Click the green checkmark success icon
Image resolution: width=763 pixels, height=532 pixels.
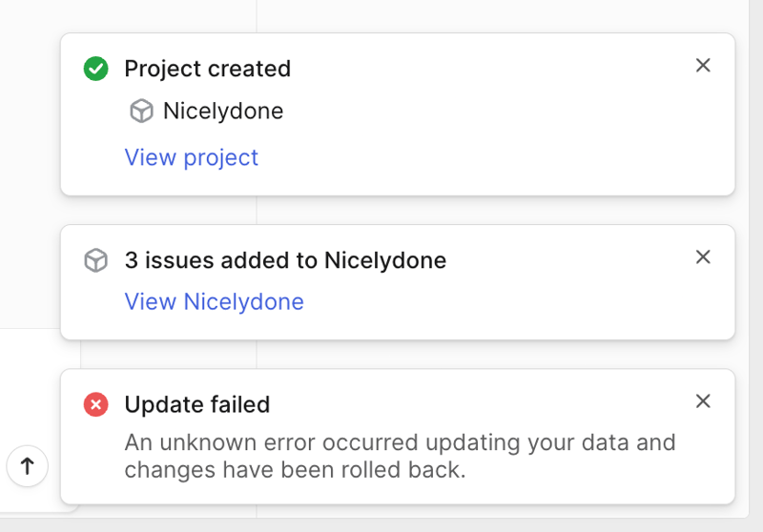[x=95, y=69]
